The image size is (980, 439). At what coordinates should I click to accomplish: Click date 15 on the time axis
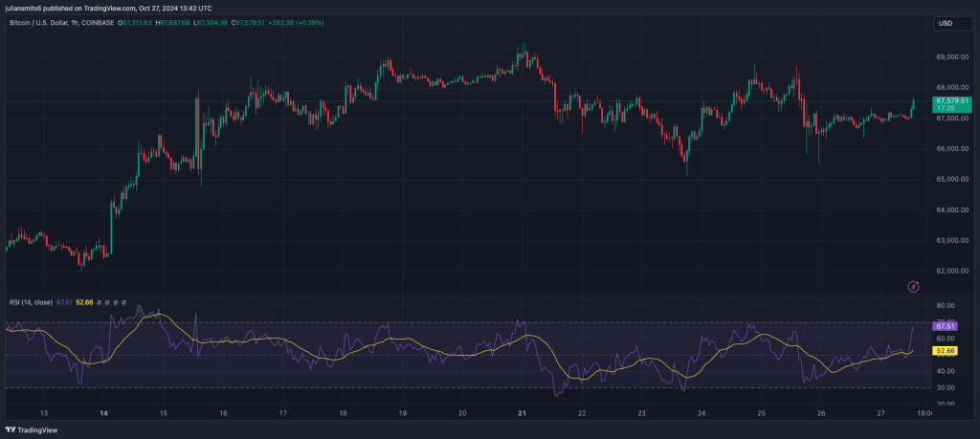click(163, 413)
